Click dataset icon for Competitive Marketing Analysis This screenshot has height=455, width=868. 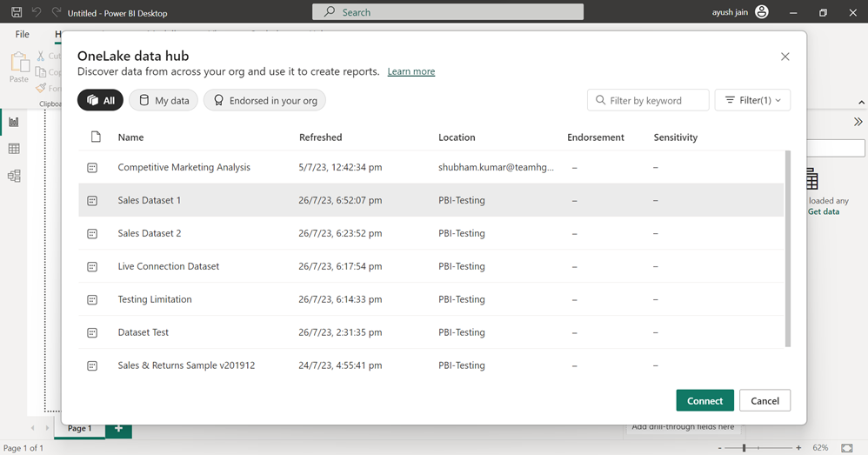pyautogui.click(x=92, y=167)
